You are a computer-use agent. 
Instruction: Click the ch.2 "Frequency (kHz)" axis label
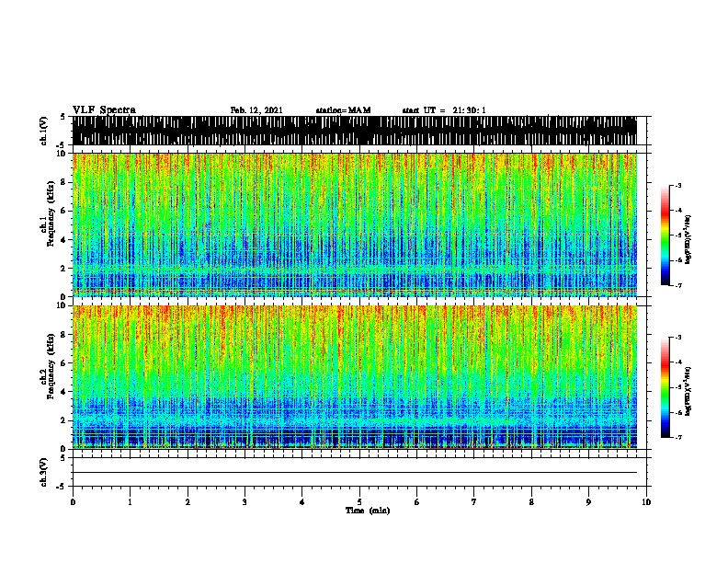pyautogui.click(x=51, y=366)
